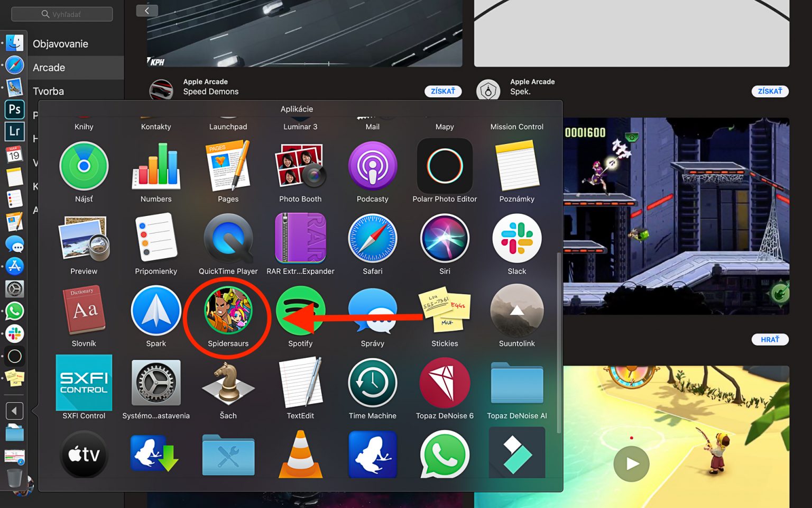
Task: Open Preview app
Action: 84,239
